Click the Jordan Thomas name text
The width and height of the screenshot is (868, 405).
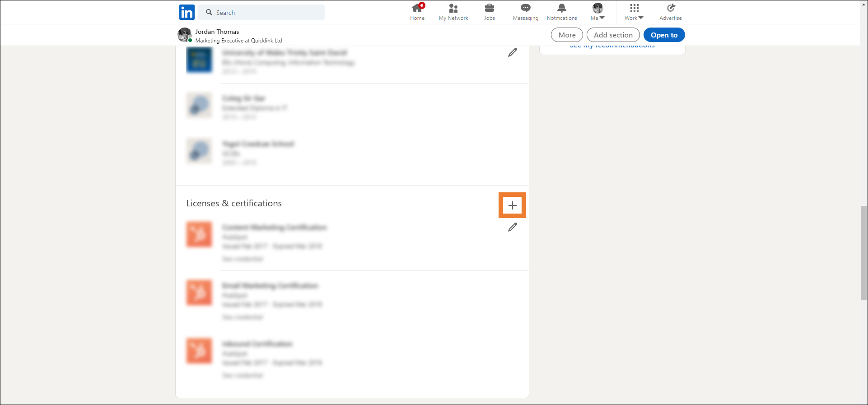click(x=217, y=32)
